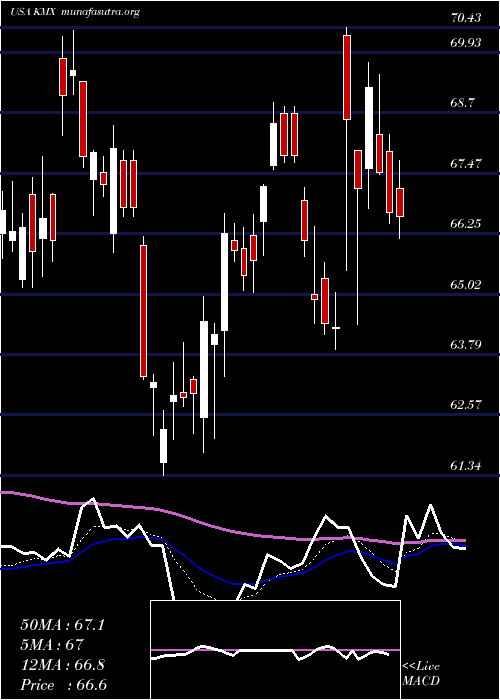The image size is (500, 700).
Task: Click the 68.7 price axis label
Action: 462,103
